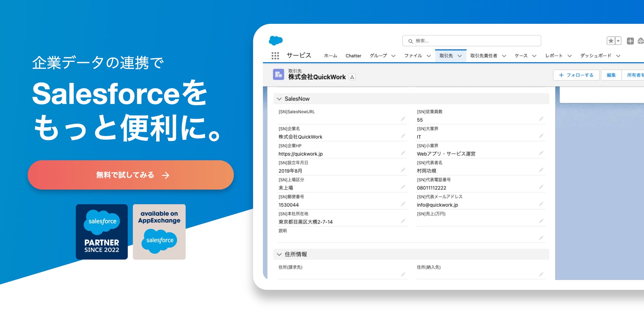Collapse the SalesNow section

[x=279, y=99]
